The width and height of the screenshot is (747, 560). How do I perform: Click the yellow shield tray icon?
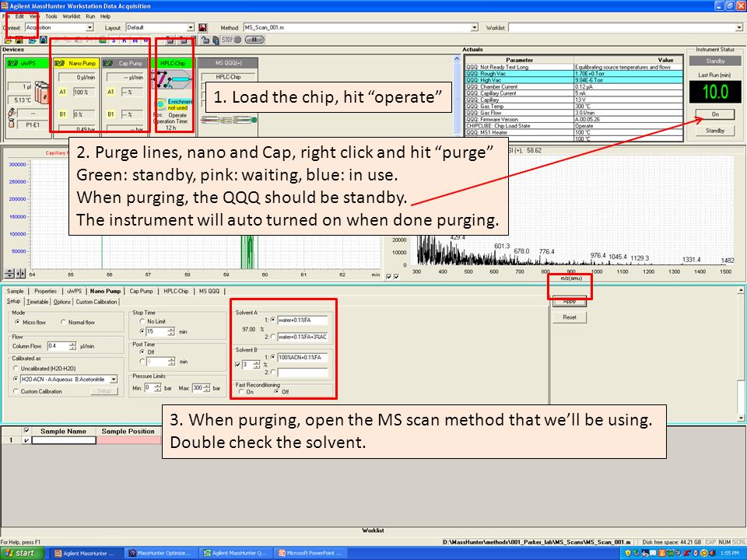point(627,553)
